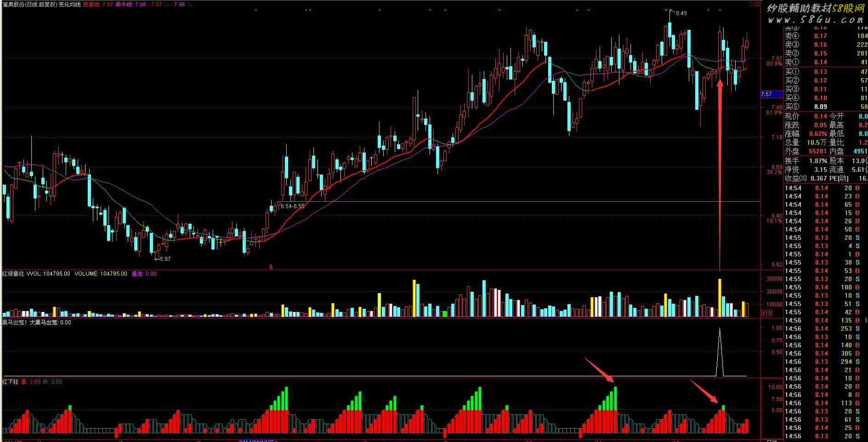
Task: Click the 5.97 low price marker
Action: coord(165,259)
